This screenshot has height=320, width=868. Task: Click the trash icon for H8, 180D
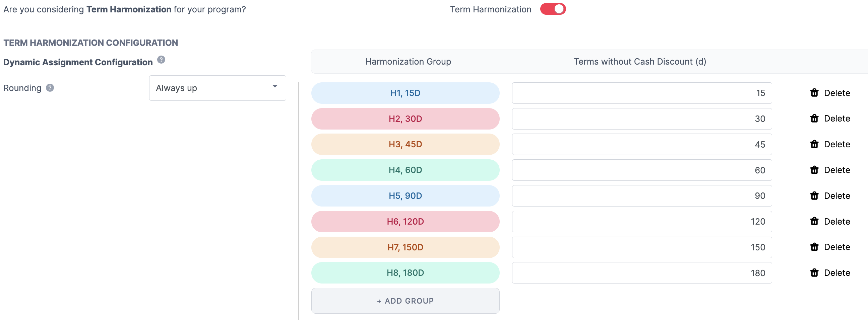point(814,272)
